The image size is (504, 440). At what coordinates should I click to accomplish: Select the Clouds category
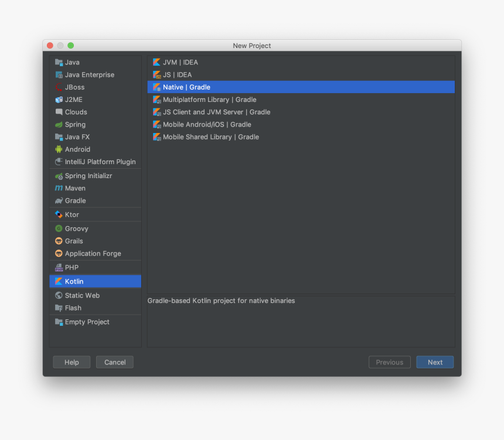click(96, 112)
